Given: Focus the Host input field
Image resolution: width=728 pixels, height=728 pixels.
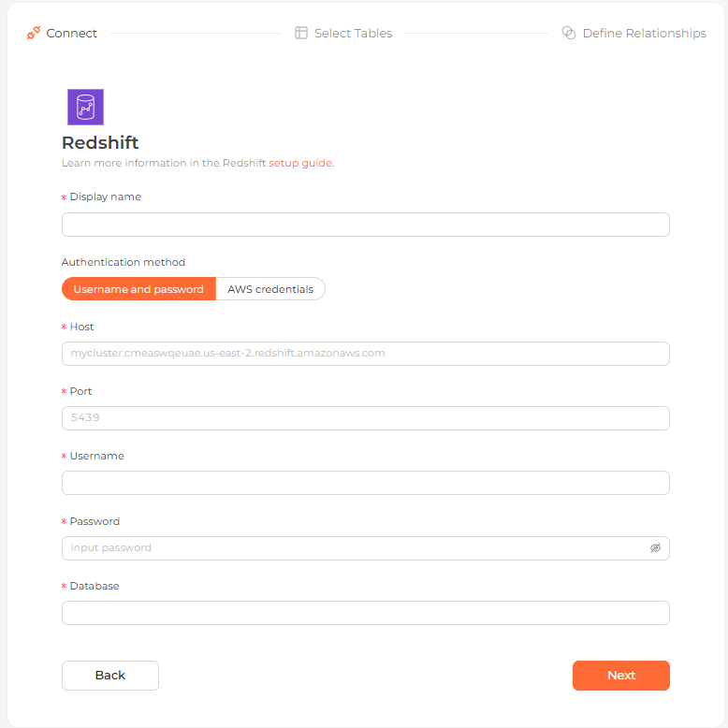Looking at the screenshot, I should (x=365, y=354).
